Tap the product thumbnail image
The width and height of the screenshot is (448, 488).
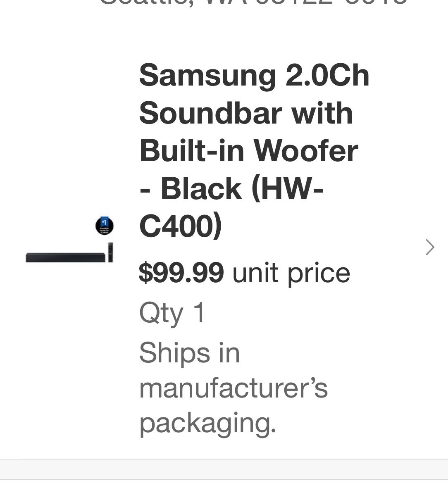point(70,244)
